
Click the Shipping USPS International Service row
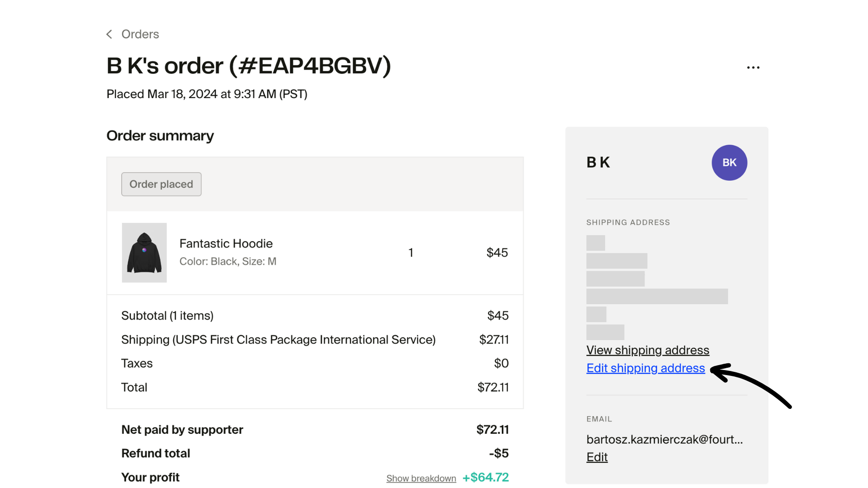(278, 339)
